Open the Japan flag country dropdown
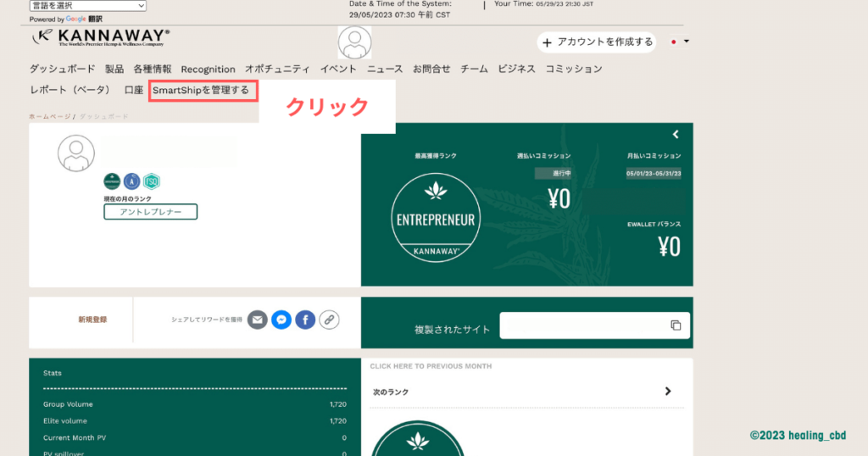Viewport: 868px width, 456px height. pyautogui.click(x=680, y=42)
